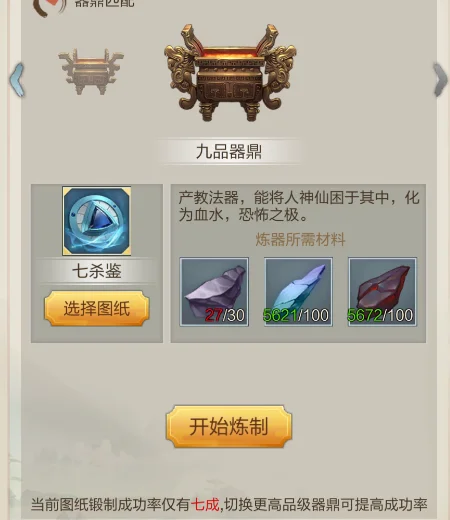Inspect the purple-gray ore material icon

[214, 292]
